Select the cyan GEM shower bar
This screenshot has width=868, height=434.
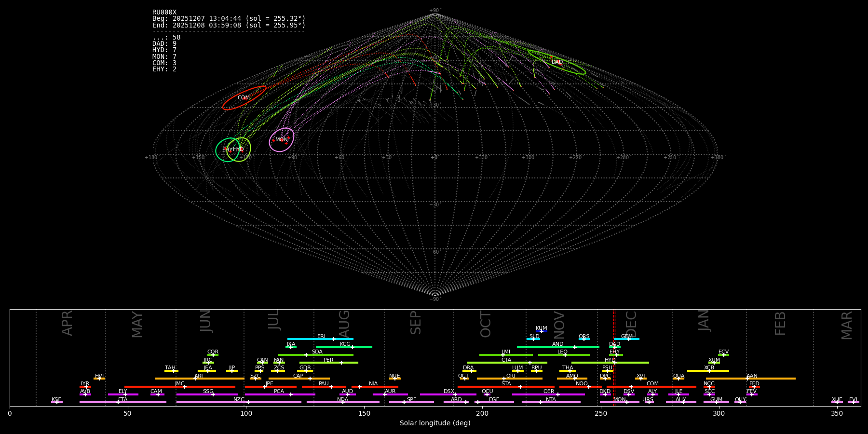626,339
